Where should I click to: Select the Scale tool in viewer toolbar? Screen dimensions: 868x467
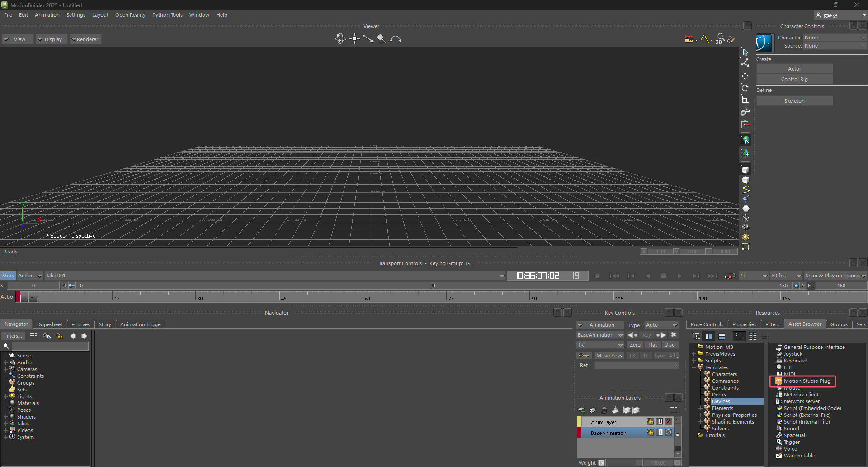coord(745,100)
